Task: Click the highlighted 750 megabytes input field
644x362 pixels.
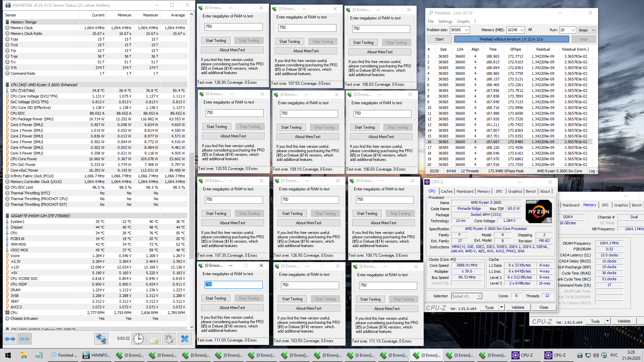Action: pyautogui.click(x=233, y=284)
